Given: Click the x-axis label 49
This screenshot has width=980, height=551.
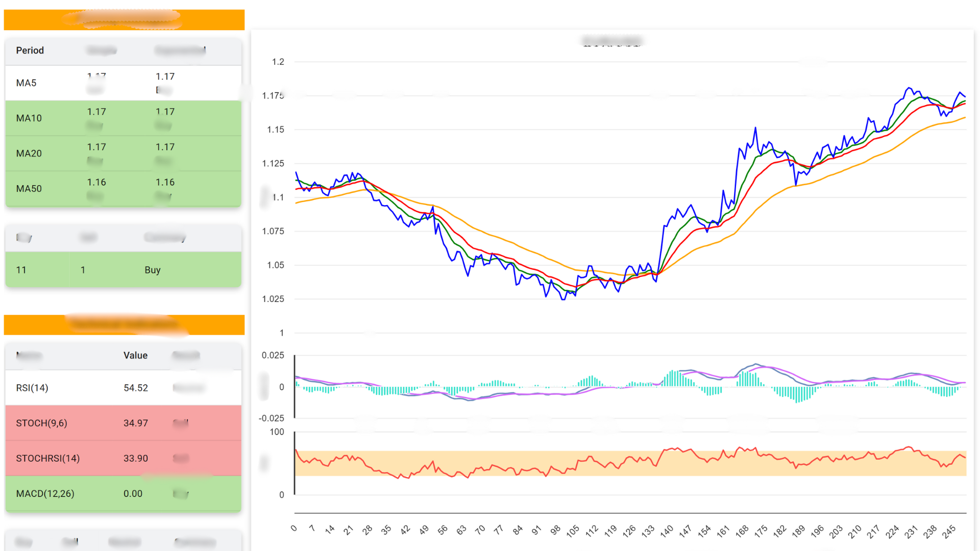Looking at the screenshot, I should (424, 530).
